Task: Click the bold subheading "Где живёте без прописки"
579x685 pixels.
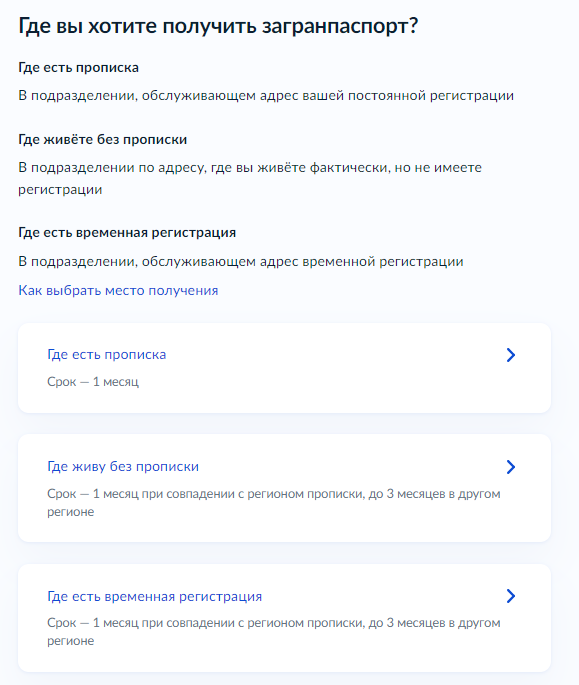Action: [x=103, y=140]
